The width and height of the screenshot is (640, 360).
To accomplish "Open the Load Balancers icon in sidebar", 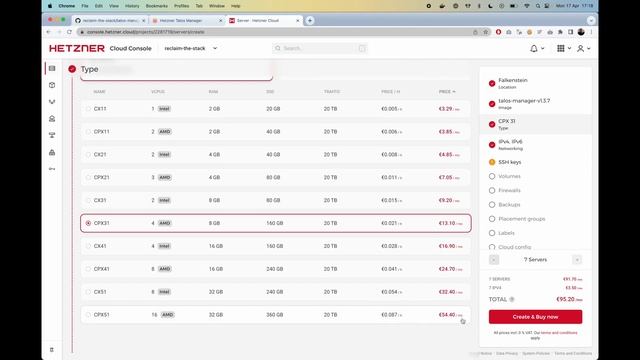I will point(52,102).
